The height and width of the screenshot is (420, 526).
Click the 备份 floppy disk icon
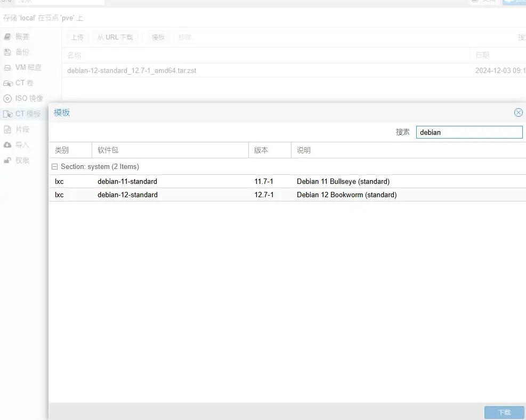[x=7, y=52]
